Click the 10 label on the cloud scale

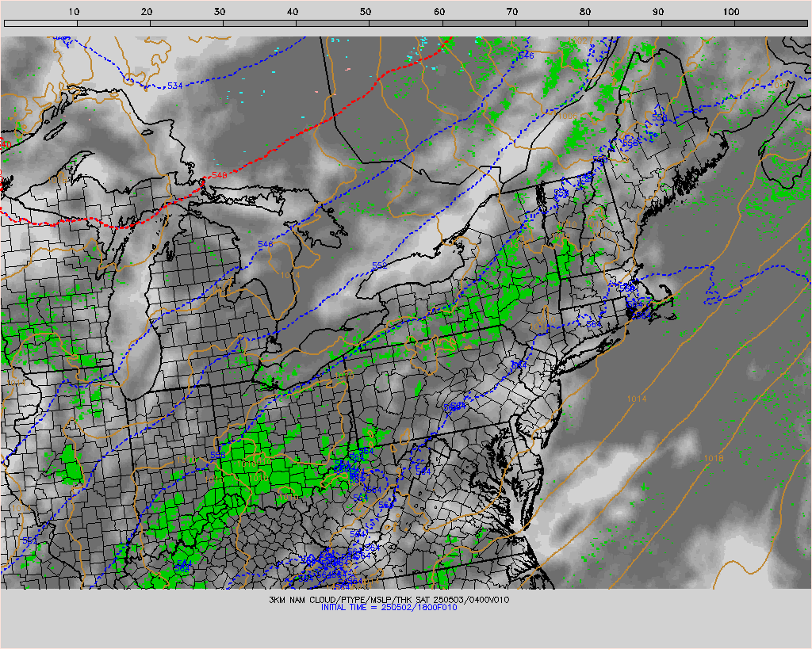pyautogui.click(x=74, y=11)
